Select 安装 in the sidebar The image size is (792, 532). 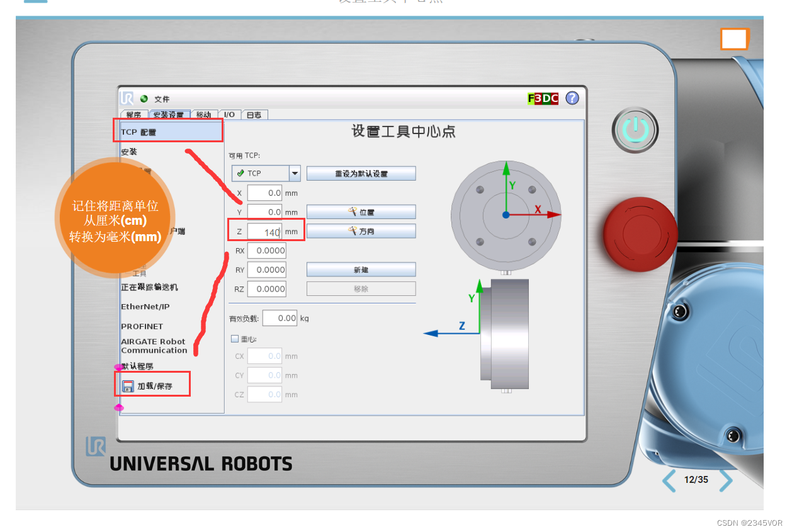click(129, 152)
